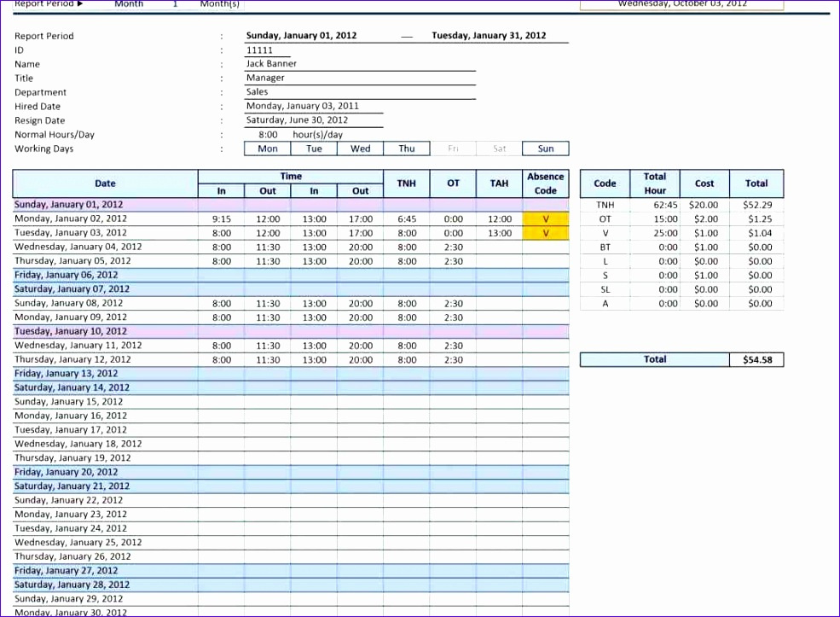Select the Friday, January 20, 2012 row

pos(290,472)
